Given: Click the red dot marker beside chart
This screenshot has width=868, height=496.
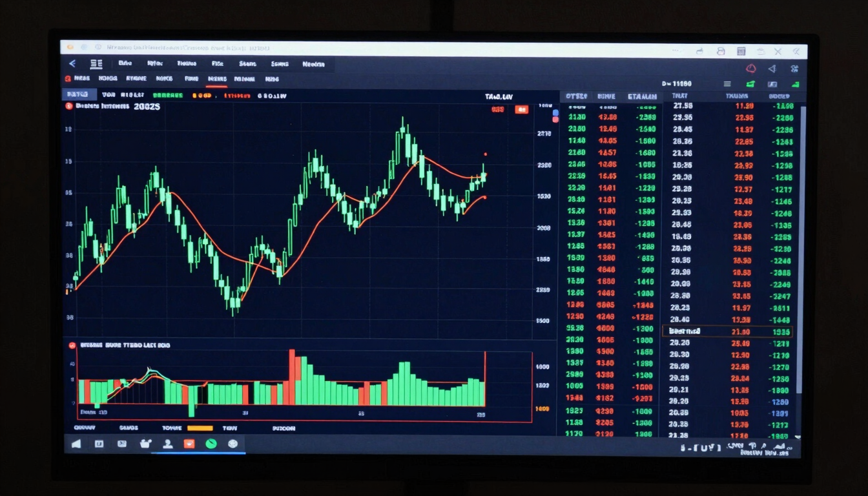Looking at the screenshot, I should coord(555,120).
